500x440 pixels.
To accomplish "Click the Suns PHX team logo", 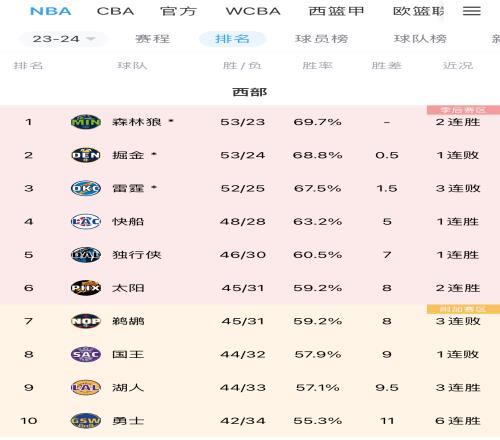I will click(x=86, y=288).
